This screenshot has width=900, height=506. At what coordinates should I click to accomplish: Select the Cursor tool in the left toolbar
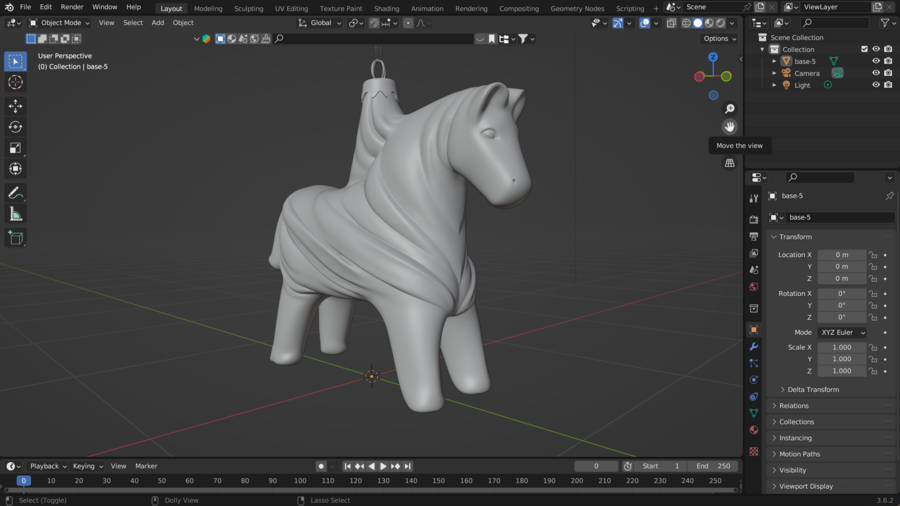point(15,82)
